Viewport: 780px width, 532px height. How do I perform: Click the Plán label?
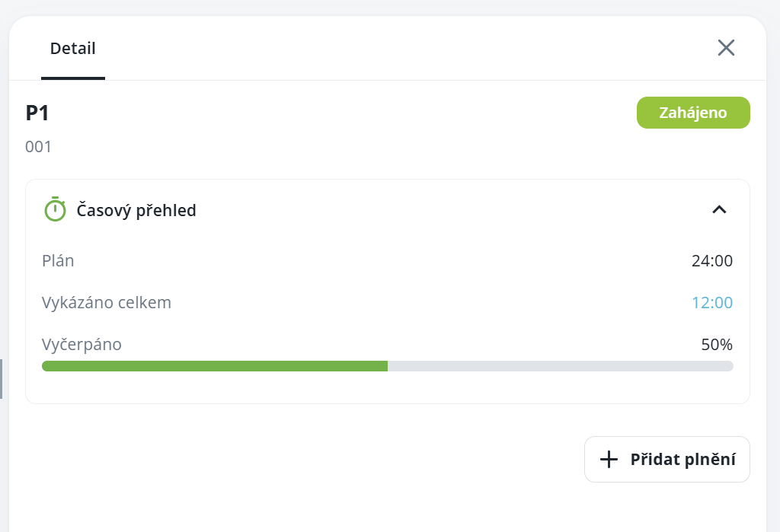coord(58,261)
